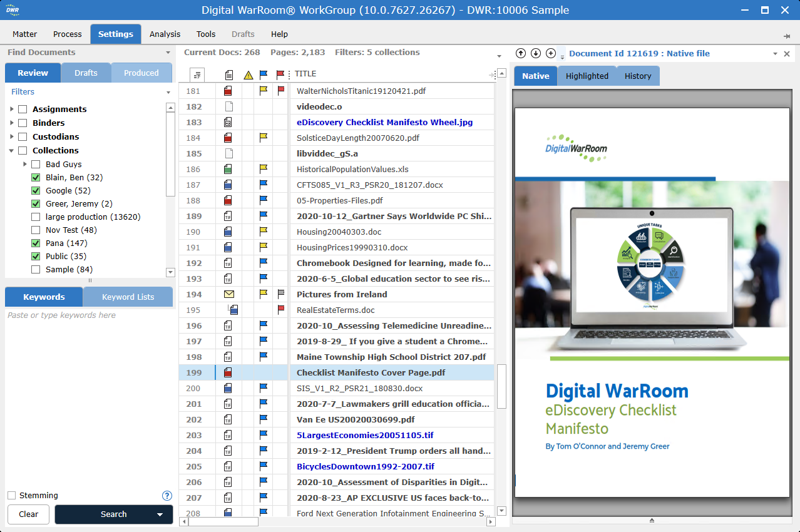
Task: Expand the Custodians tree node
Action: pos(12,137)
